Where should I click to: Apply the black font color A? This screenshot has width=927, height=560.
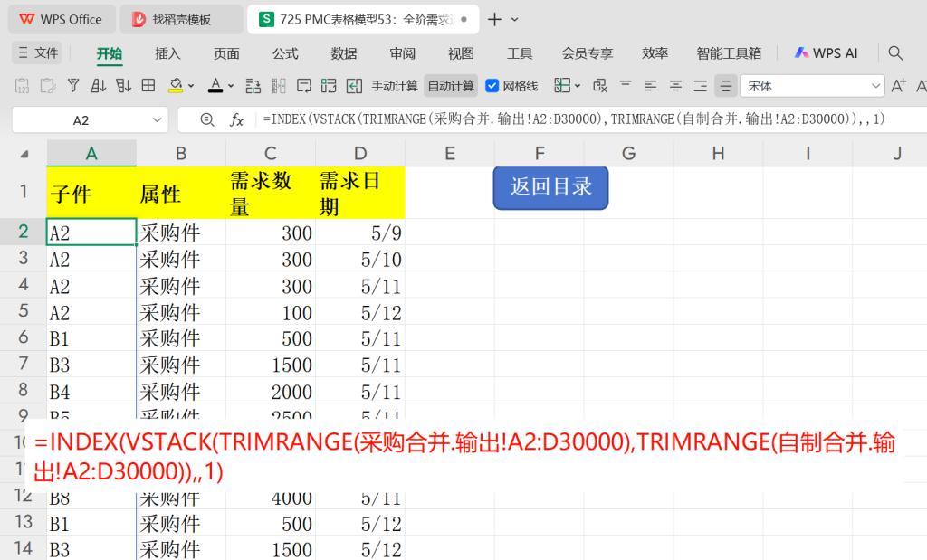click(215, 86)
